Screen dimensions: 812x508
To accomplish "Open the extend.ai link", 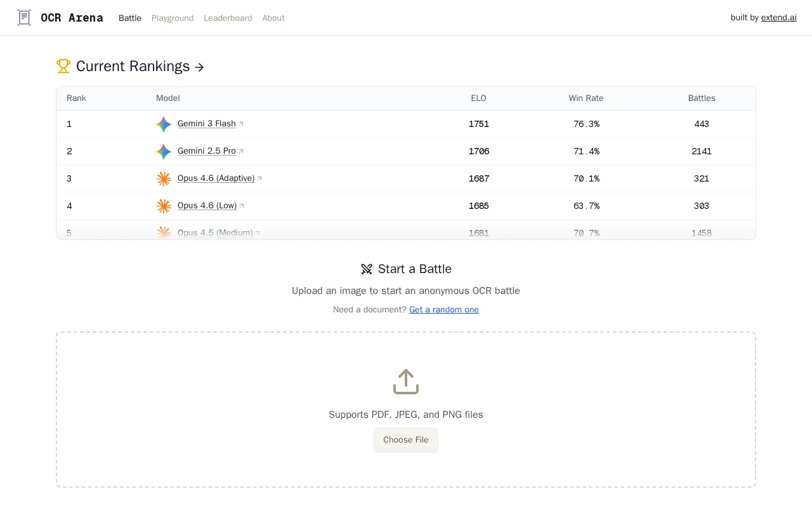I will coord(779,18).
